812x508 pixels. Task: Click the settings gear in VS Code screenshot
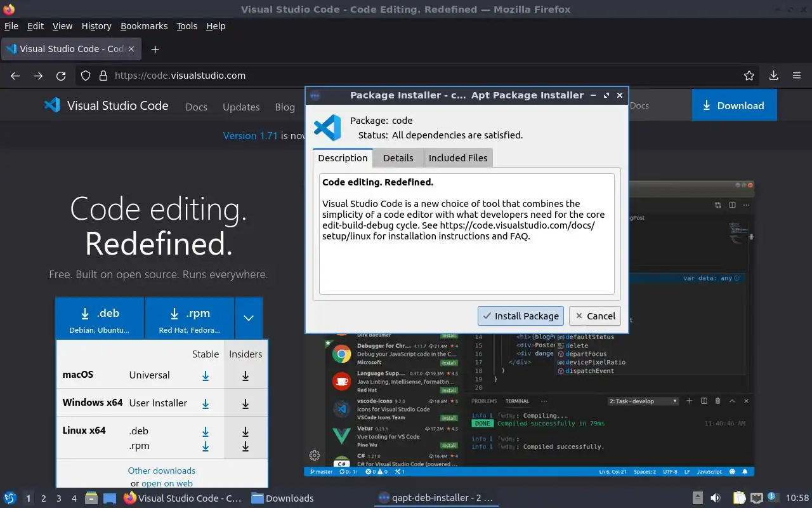[x=314, y=455]
